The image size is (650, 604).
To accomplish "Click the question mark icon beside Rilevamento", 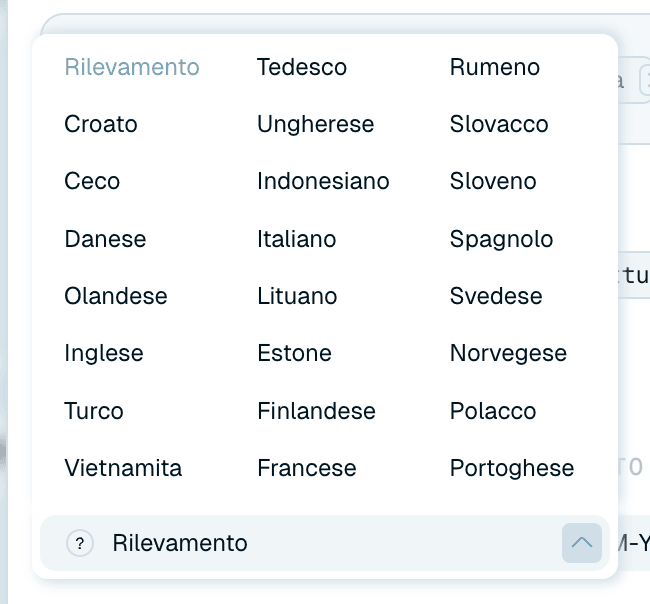I will point(80,543).
